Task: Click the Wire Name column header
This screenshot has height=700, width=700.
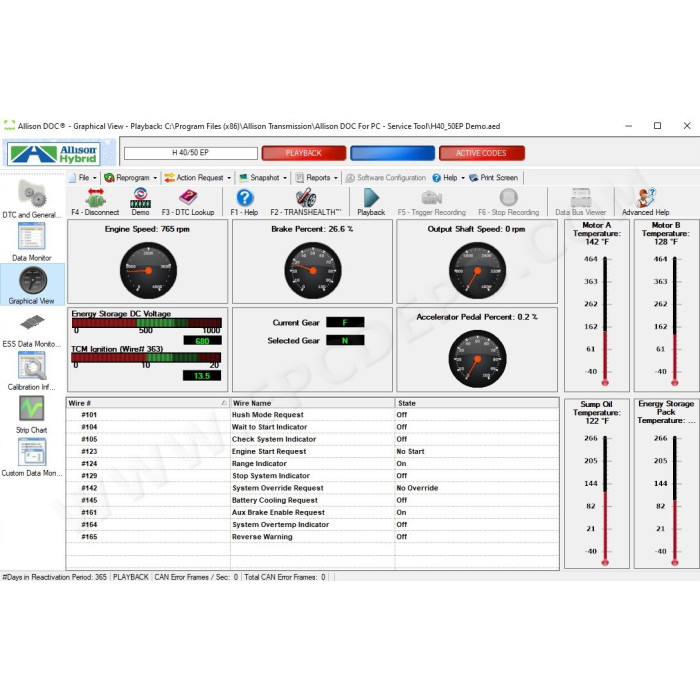Action: [x=312, y=403]
